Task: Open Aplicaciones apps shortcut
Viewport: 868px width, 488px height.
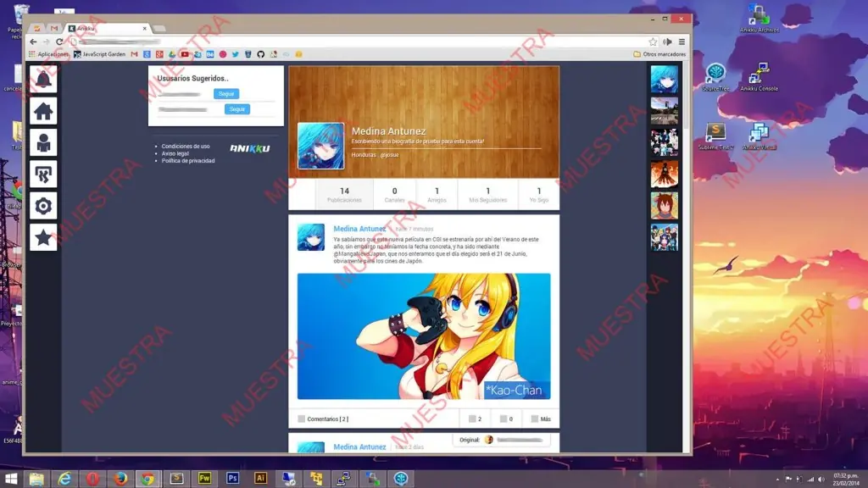Action: [48, 54]
